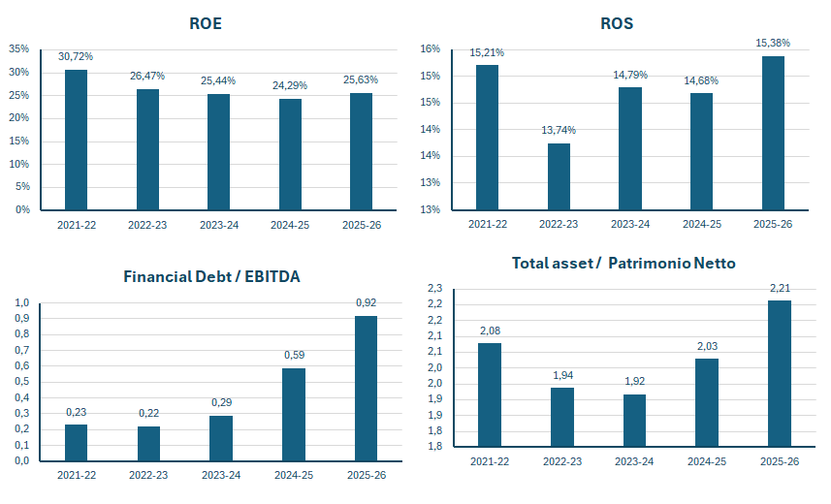
Task: Click the 0,59 data label
Action: (x=294, y=355)
